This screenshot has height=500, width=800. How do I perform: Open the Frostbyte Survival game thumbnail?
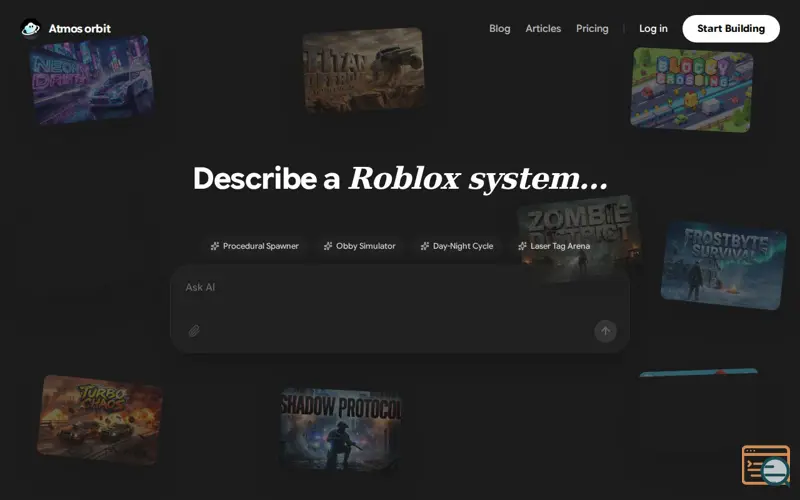[x=723, y=265]
